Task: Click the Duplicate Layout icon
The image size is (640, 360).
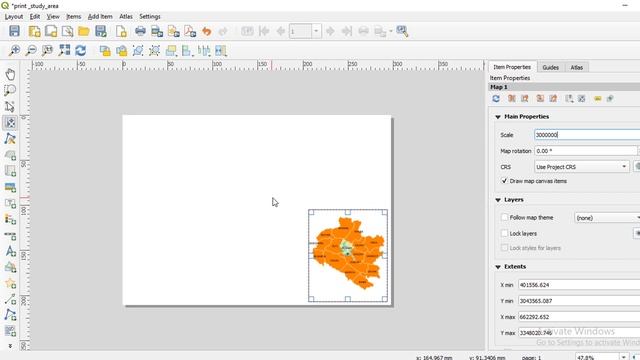Action: (x=51, y=31)
